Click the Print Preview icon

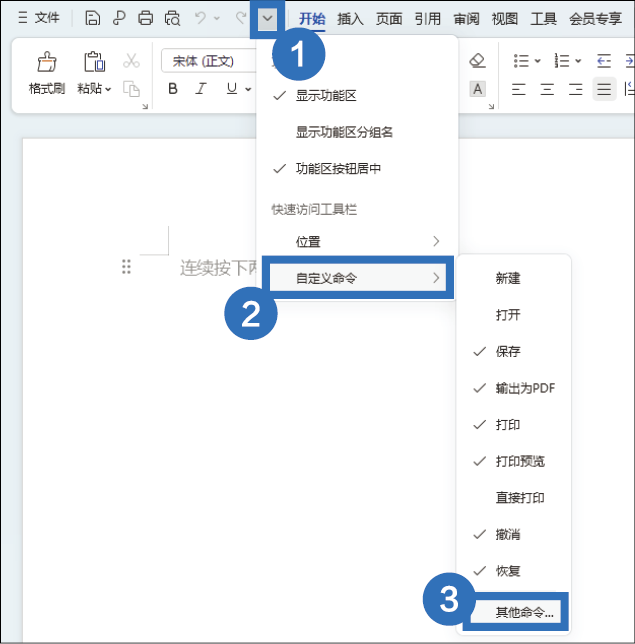[x=172, y=17]
